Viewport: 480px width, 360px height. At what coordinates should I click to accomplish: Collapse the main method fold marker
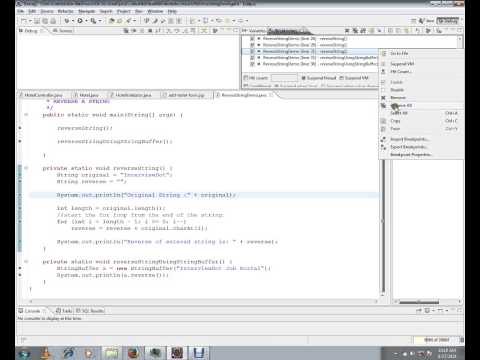pos(26,115)
